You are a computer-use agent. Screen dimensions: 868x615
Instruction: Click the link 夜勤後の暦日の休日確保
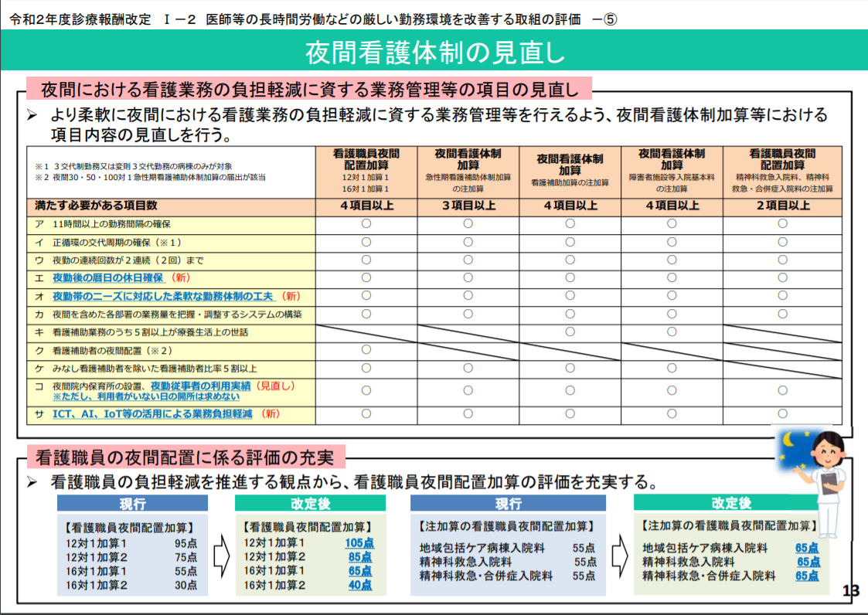(108, 278)
